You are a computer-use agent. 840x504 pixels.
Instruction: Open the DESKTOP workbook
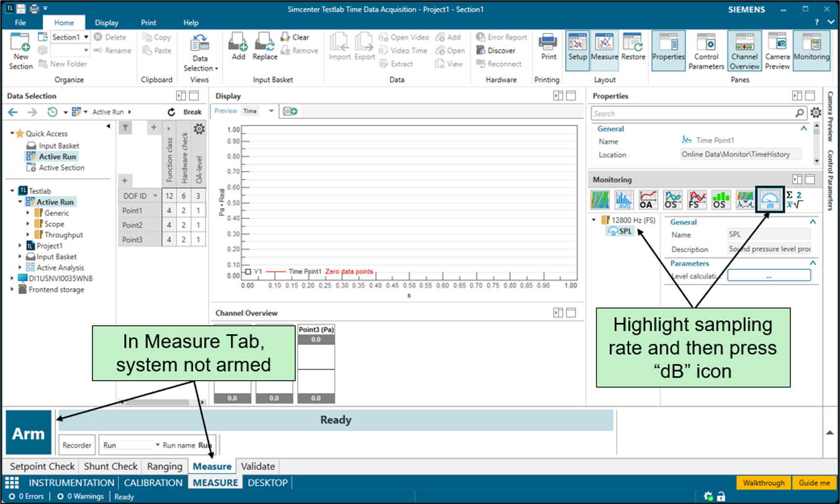tap(267, 482)
